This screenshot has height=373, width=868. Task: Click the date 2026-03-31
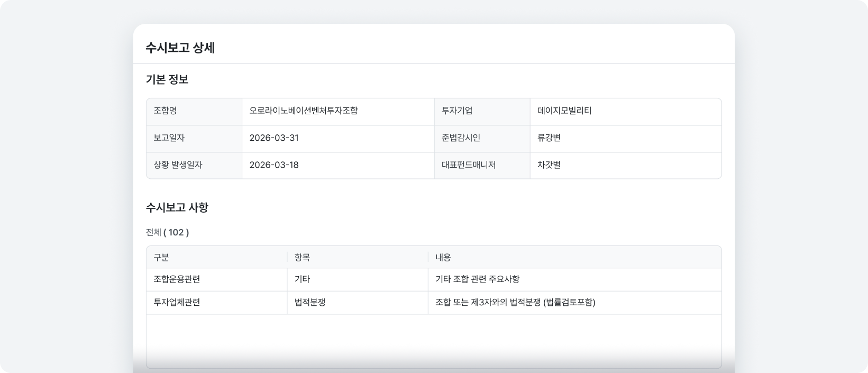274,138
